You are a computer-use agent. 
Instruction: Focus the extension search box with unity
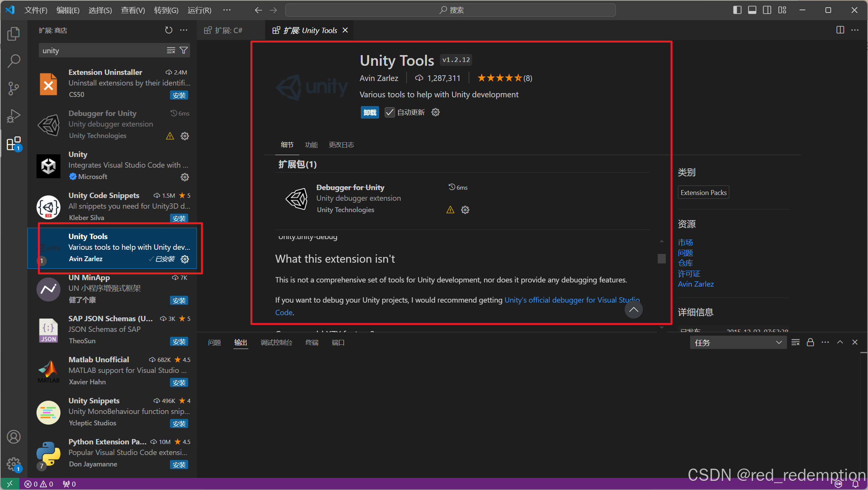click(102, 51)
